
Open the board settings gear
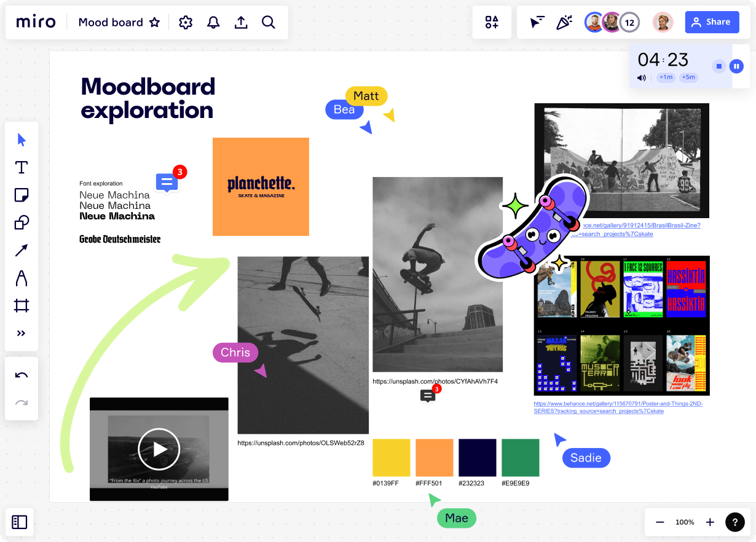[x=185, y=22]
